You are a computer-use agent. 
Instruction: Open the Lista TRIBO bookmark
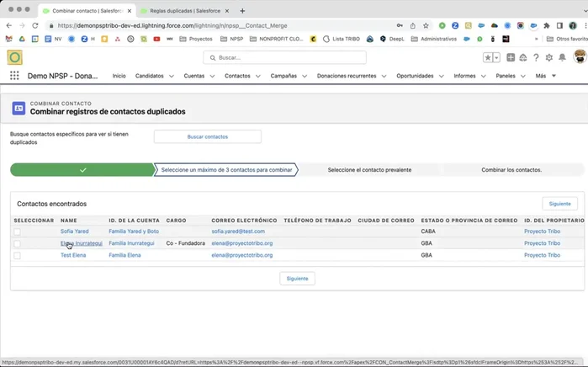pyautogui.click(x=342, y=39)
